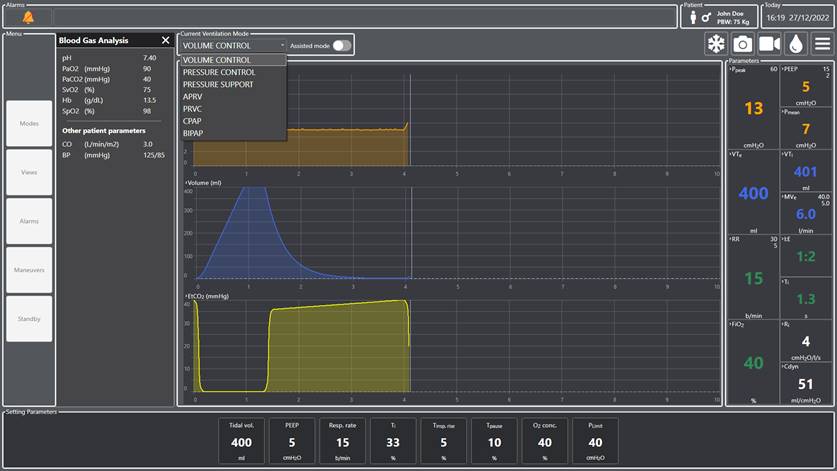Image resolution: width=837 pixels, height=471 pixels.
Task: Click the CO (L/min/m2) row
Action: (113, 144)
